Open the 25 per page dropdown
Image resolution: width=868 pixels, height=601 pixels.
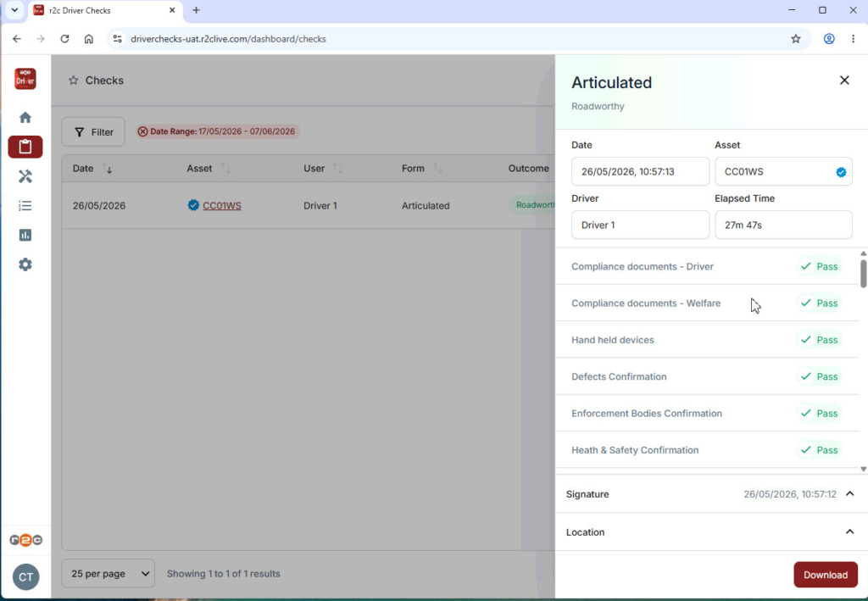(x=108, y=573)
